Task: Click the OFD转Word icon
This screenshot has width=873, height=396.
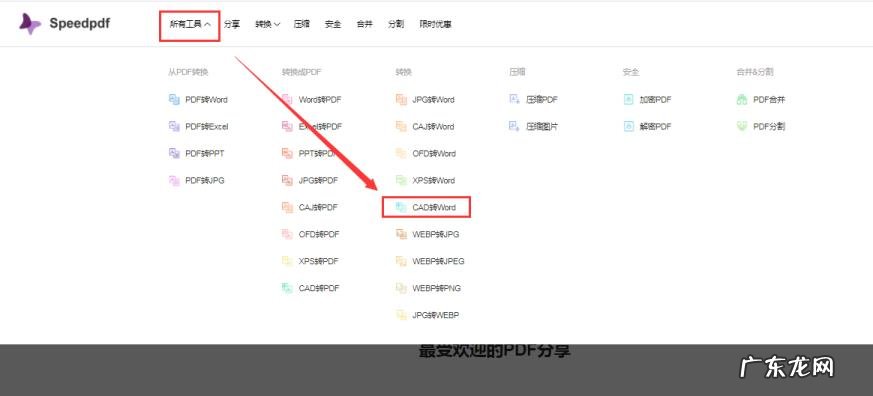Action: [x=401, y=153]
